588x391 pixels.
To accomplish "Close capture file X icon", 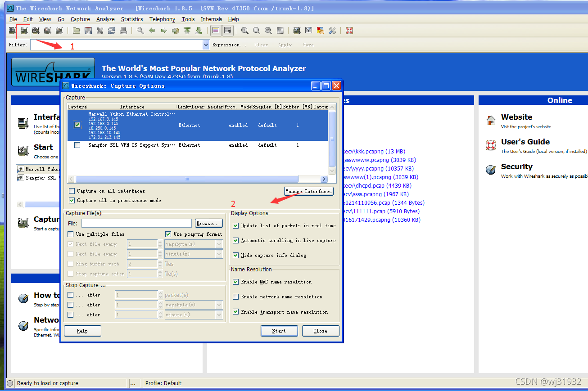I will pyautogui.click(x=100, y=31).
